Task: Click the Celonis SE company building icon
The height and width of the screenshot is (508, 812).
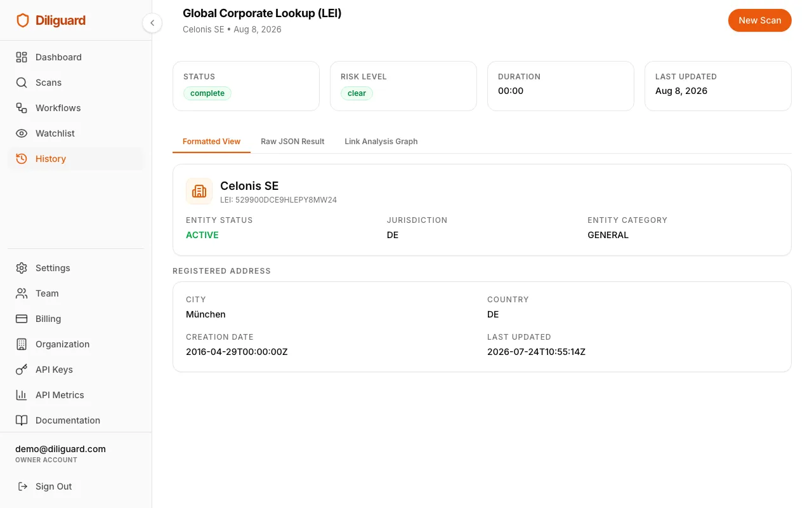Action: point(199,191)
